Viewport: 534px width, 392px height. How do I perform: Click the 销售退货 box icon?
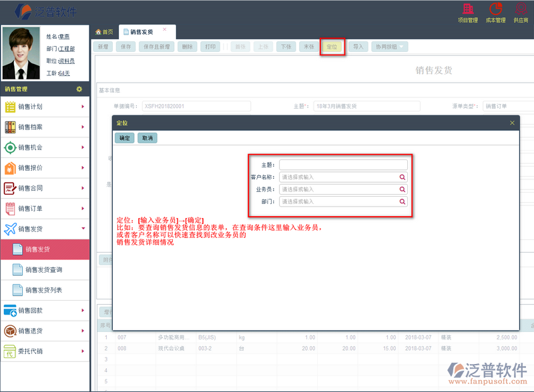pos(10,331)
